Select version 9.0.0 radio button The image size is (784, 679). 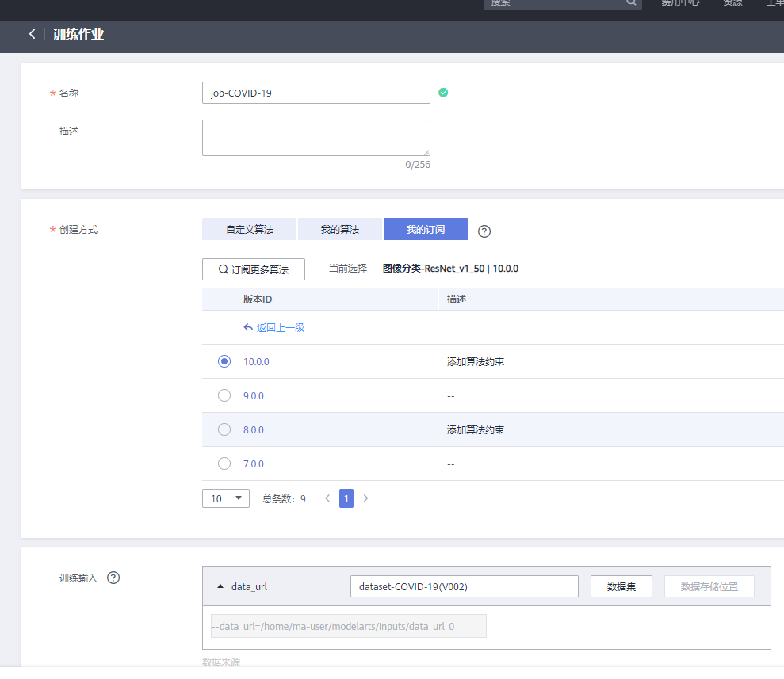224,395
